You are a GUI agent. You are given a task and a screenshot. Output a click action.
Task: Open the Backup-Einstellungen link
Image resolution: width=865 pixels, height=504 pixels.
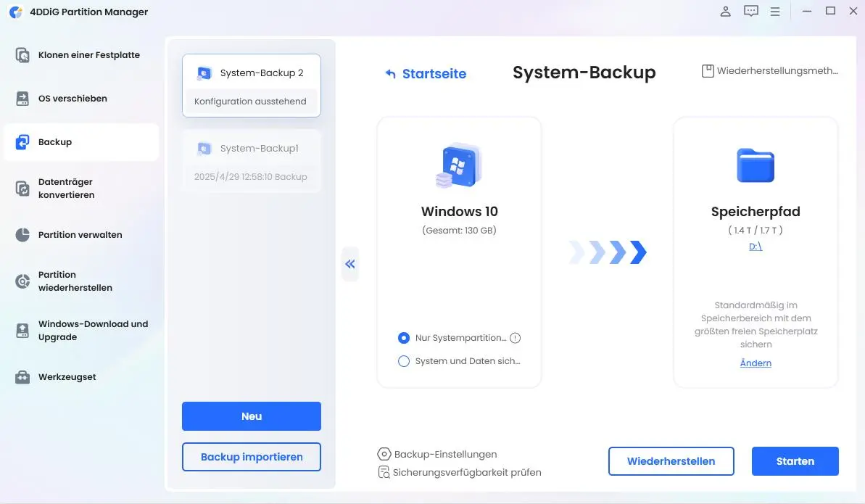pyautogui.click(x=446, y=454)
